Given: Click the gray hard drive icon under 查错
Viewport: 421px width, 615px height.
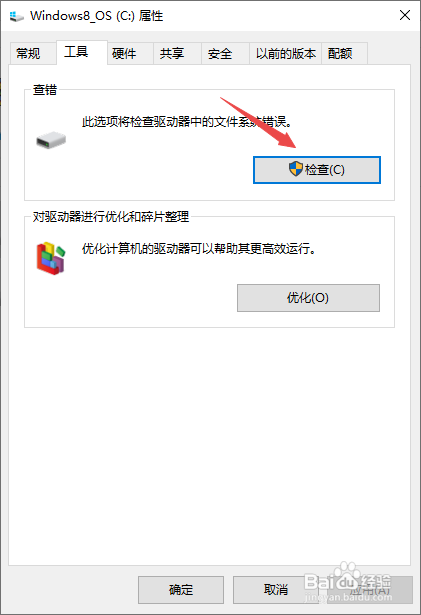Looking at the screenshot, I should pyautogui.click(x=51, y=140).
